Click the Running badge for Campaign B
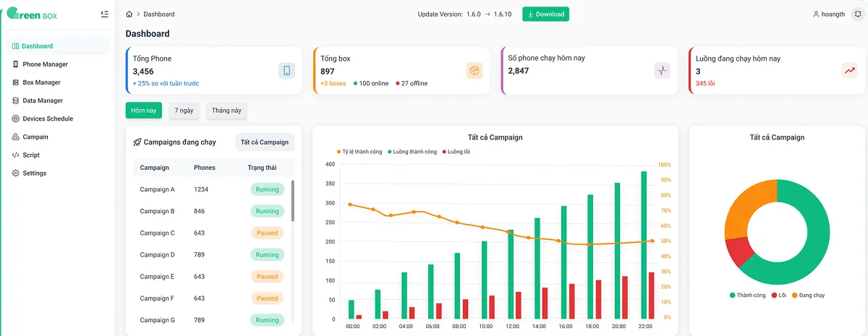The height and width of the screenshot is (336, 868). tap(267, 211)
